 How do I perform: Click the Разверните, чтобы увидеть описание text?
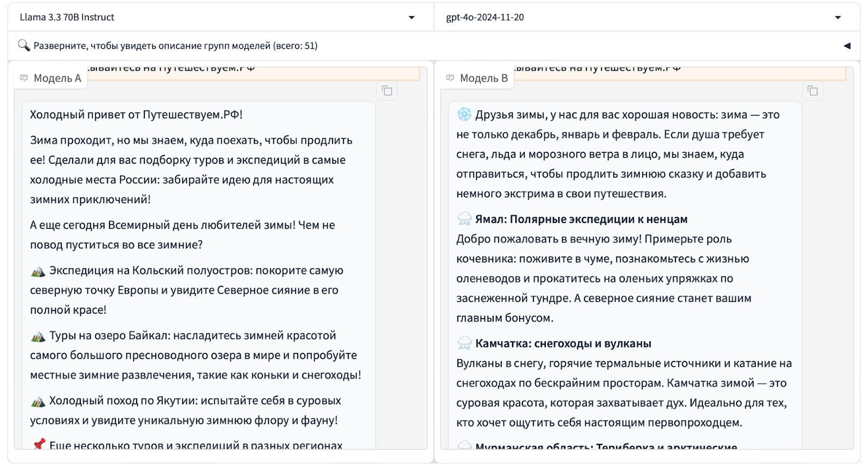click(175, 46)
